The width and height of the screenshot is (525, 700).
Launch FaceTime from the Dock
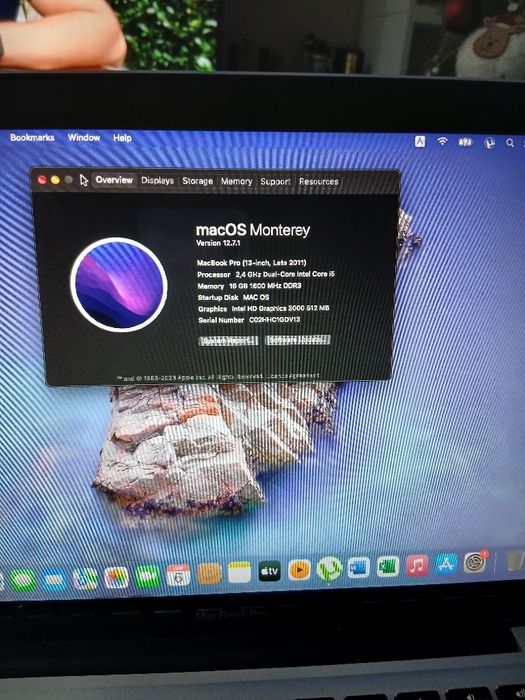click(147, 576)
